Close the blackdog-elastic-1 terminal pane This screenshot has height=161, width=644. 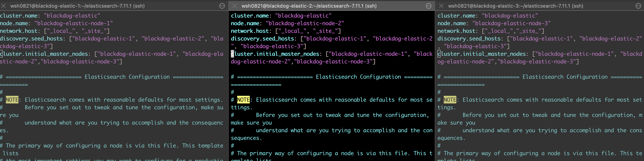[4, 6]
